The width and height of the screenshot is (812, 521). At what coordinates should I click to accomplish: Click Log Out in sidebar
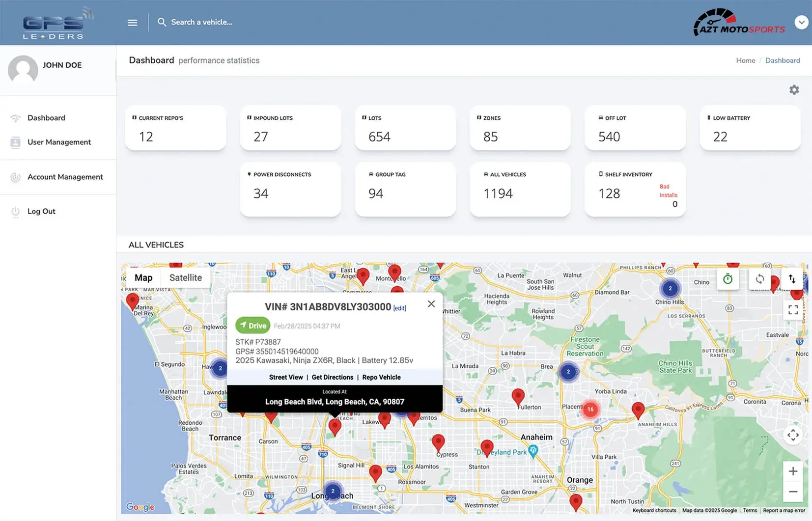tap(41, 212)
